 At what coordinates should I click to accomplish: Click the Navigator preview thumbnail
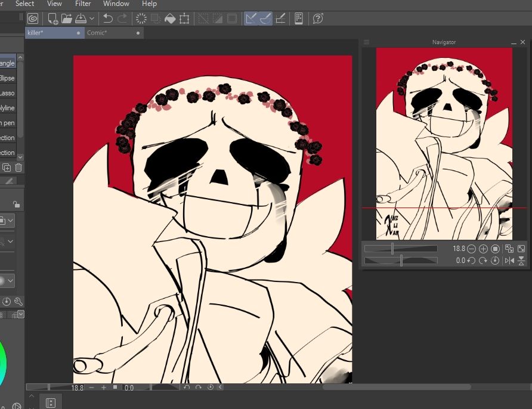coord(444,144)
